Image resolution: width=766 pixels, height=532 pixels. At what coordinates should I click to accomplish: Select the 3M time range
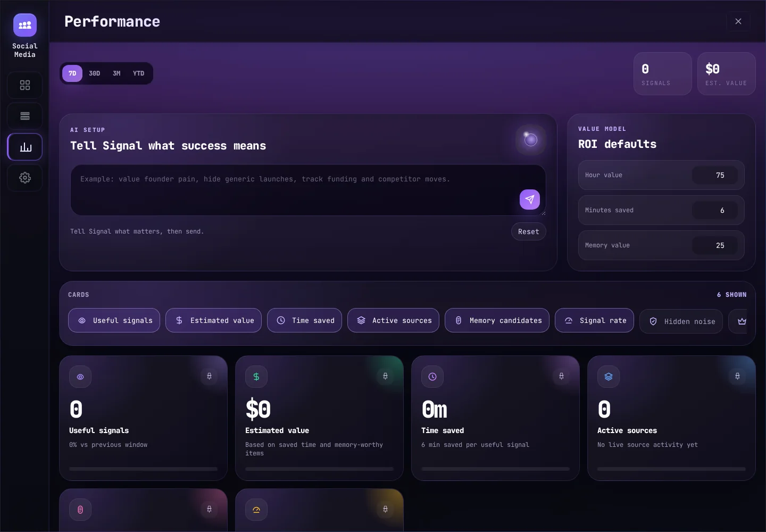(116, 73)
